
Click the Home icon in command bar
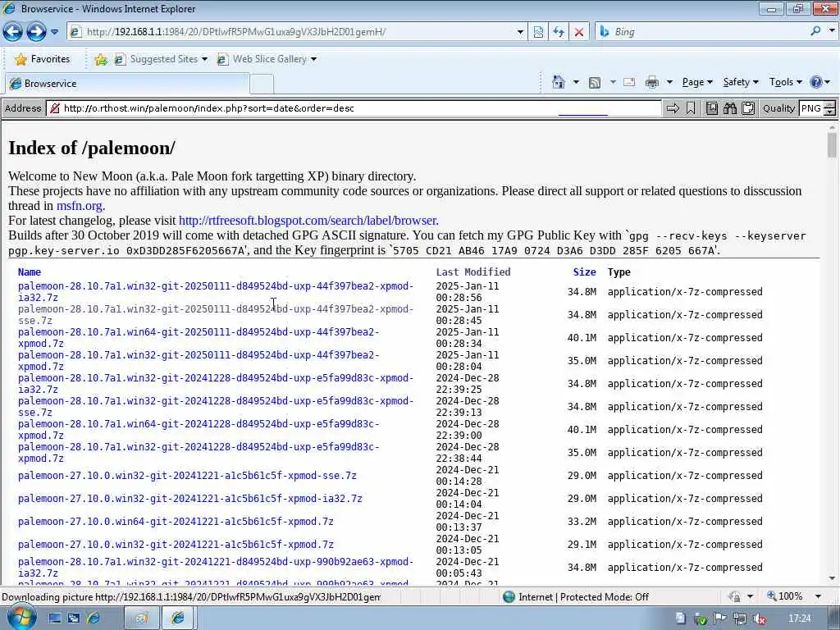pyautogui.click(x=558, y=82)
